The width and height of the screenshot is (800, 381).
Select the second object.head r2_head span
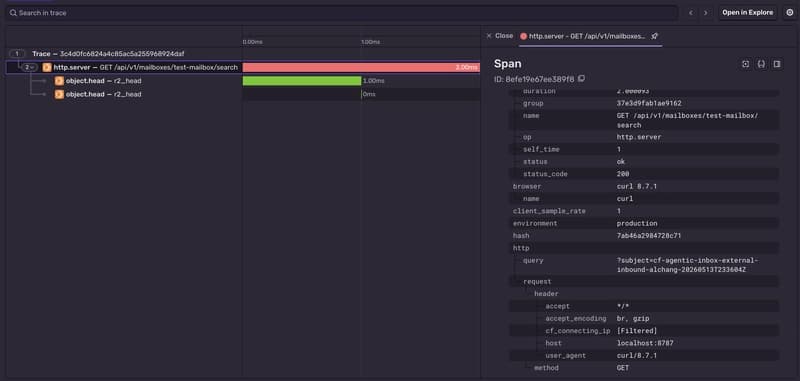pyautogui.click(x=104, y=94)
